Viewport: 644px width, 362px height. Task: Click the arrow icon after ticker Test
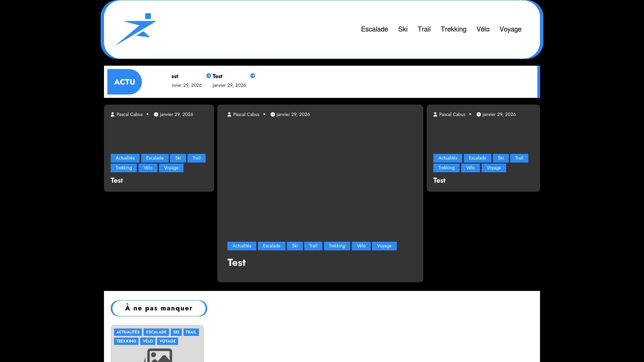coord(253,76)
